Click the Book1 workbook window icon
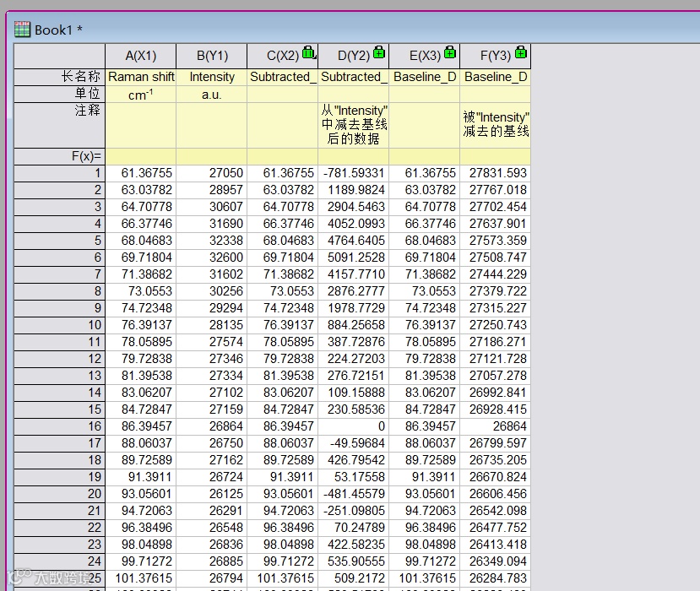700x591 pixels. coord(22,30)
